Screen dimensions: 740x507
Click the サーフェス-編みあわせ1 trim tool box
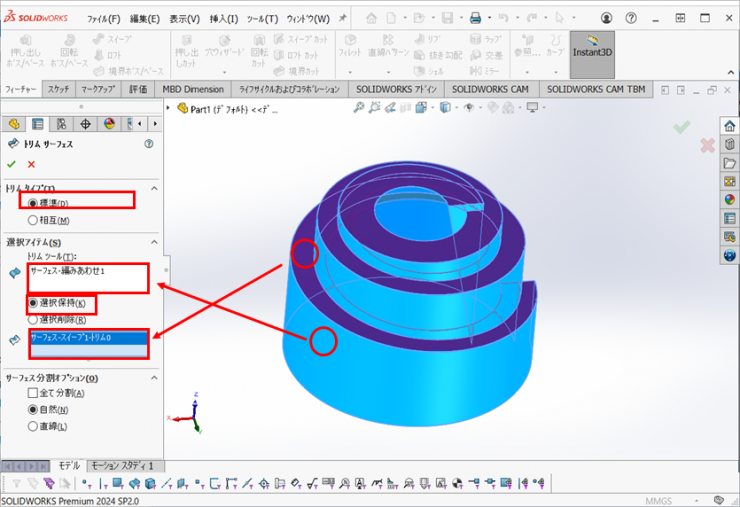[x=88, y=277]
